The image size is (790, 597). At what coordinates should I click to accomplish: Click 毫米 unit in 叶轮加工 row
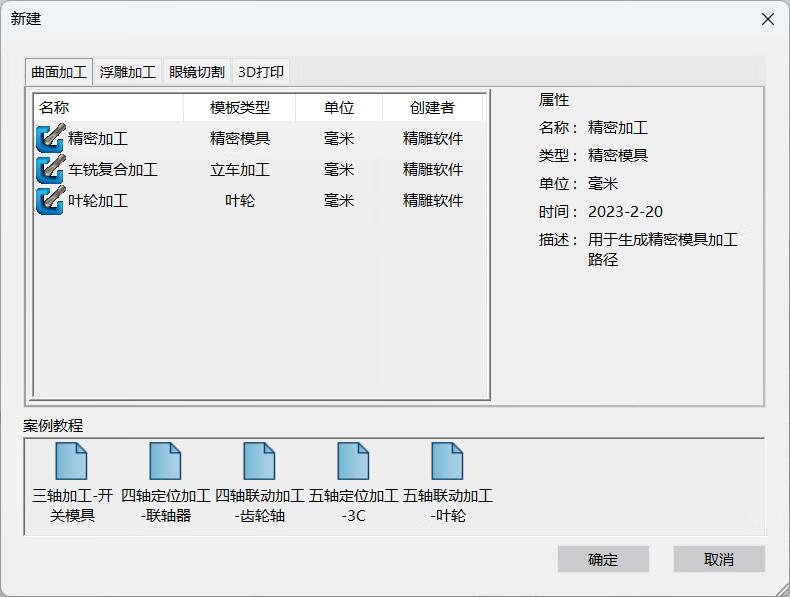coord(339,201)
